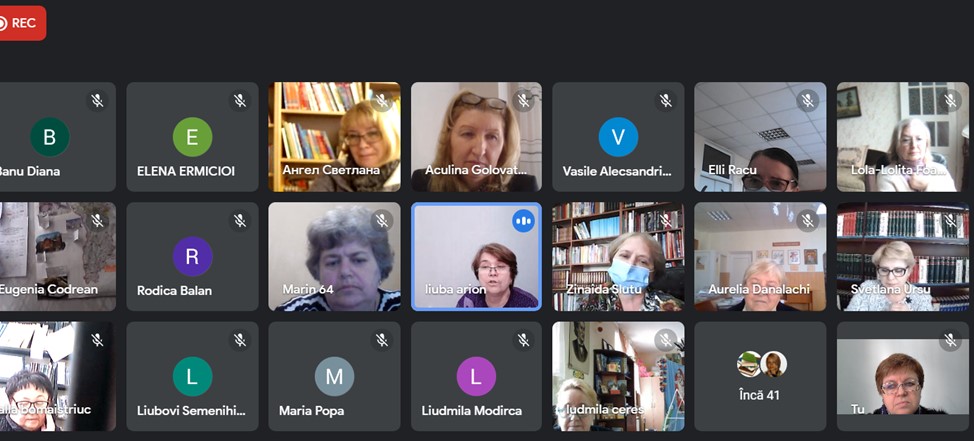Click muted mic icon on Elli Racu tile
The height and width of the screenshot is (441, 974).
pos(808,101)
